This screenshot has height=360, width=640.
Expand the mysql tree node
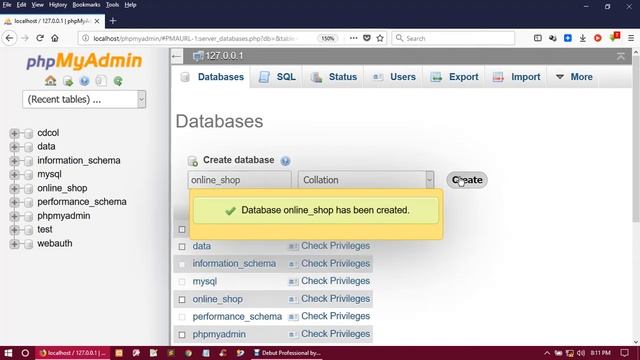(x=14, y=174)
